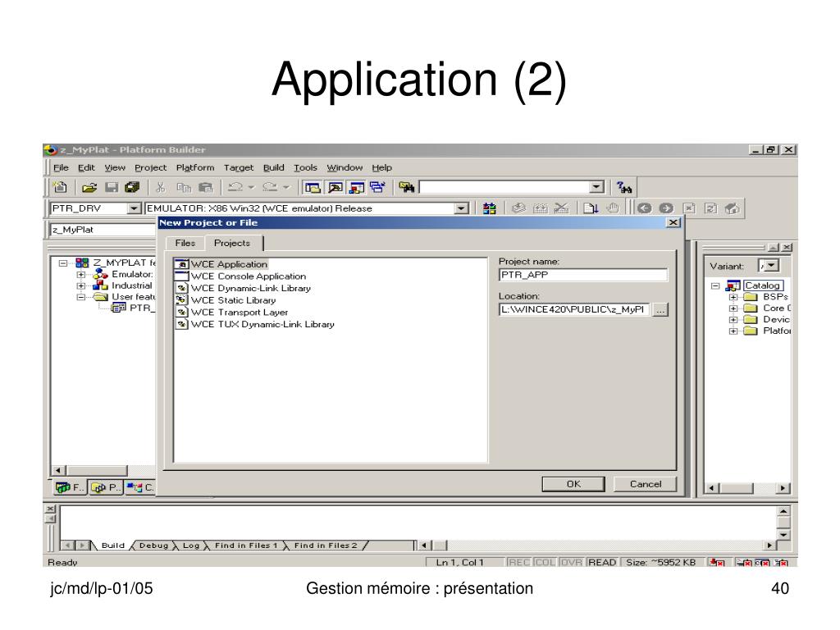This screenshot has height=630, width=840.
Task: Click the Catalog label in catalog tree
Action: (763, 285)
